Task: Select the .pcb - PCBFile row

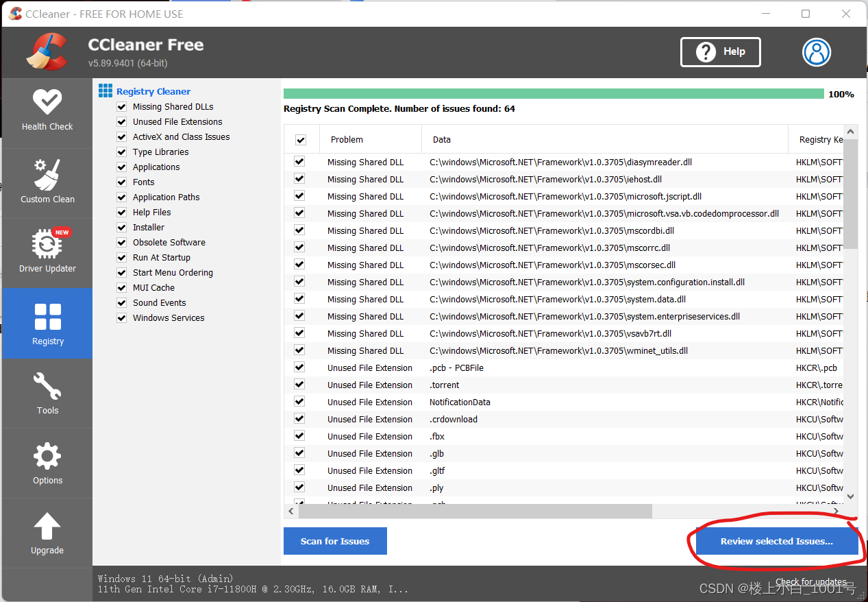Action: [564, 368]
